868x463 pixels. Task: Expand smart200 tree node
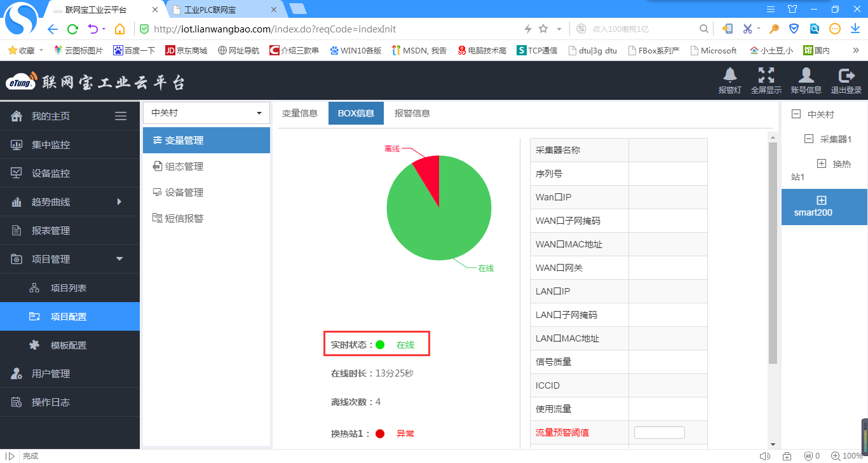(821, 200)
